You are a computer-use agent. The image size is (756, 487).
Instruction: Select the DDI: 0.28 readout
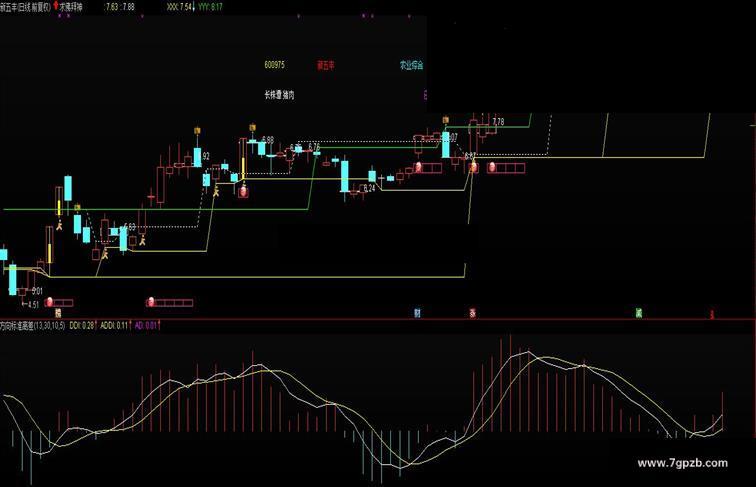[81, 326]
